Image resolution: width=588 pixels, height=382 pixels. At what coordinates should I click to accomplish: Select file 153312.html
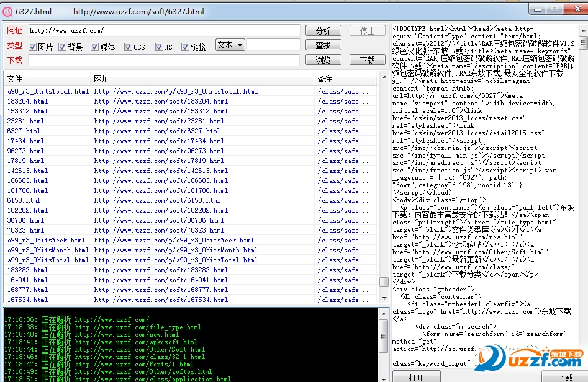tap(27, 111)
